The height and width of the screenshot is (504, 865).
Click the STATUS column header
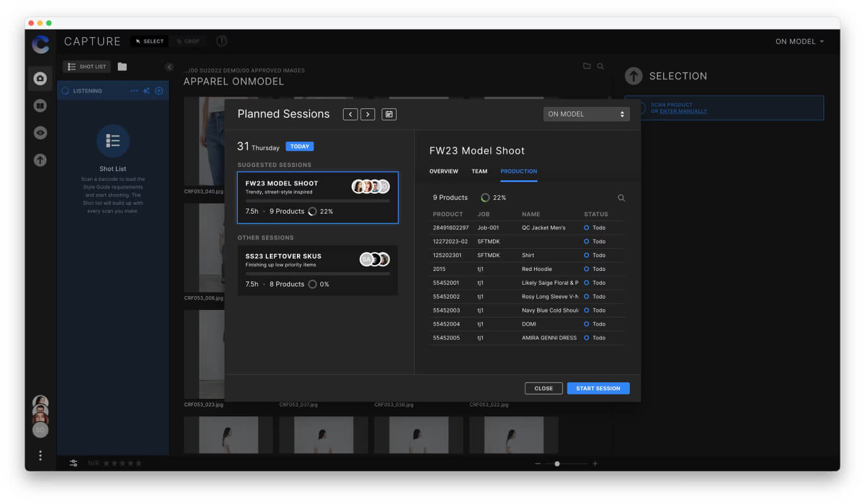(596, 214)
